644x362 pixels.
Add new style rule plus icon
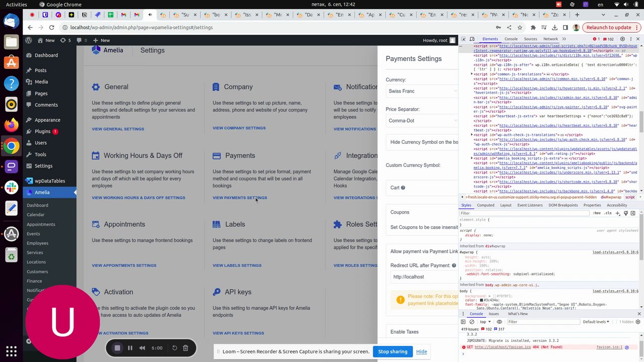[x=618, y=213]
